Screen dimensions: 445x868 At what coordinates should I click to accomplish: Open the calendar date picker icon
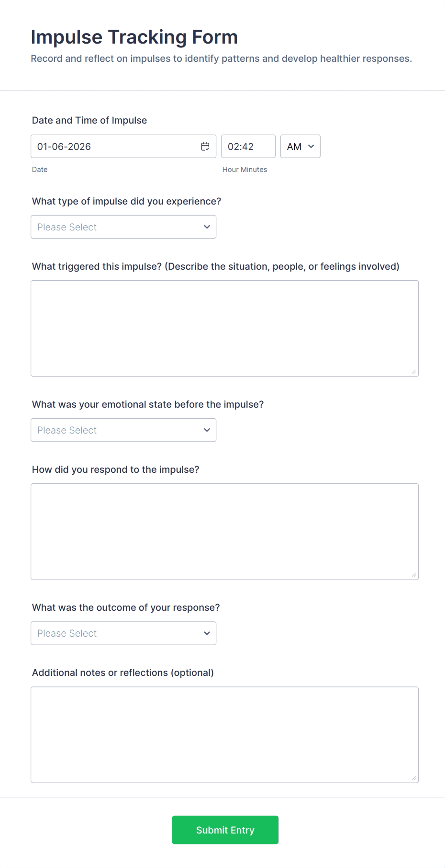pyautogui.click(x=205, y=146)
